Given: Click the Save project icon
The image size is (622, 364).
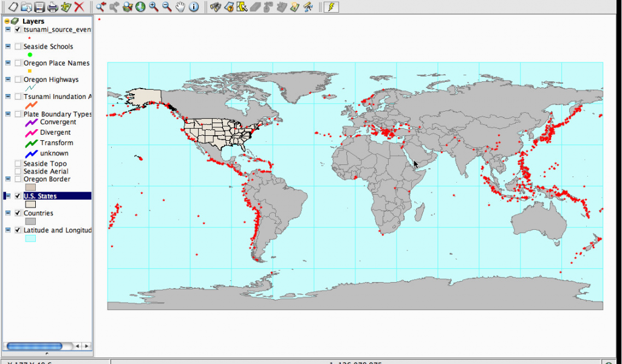Looking at the screenshot, I should (x=39, y=7).
